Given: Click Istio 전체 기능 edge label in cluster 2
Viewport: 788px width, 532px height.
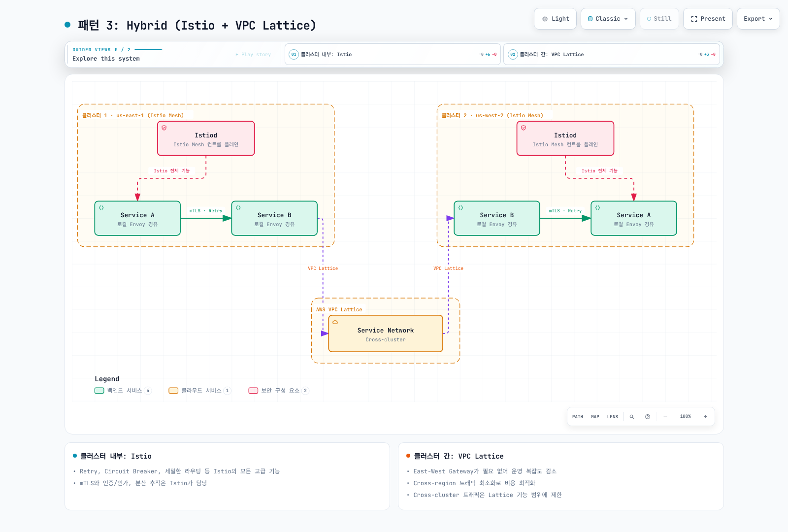Looking at the screenshot, I should pos(599,171).
